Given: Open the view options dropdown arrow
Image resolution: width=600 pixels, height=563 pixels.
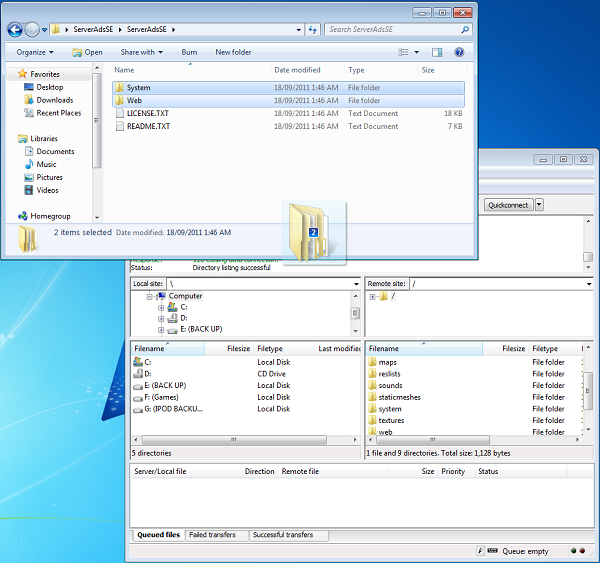Looking at the screenshot, I should 417,52.
